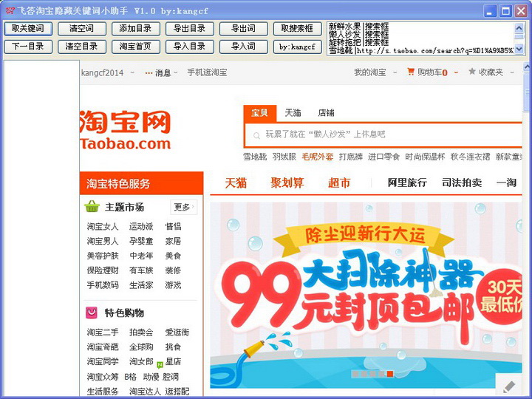Click the 下一目录 button

[x=28, y=47]
